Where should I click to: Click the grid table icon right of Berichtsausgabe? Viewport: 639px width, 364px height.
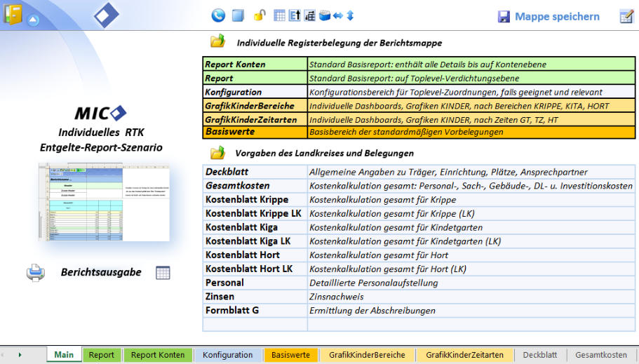163,273
